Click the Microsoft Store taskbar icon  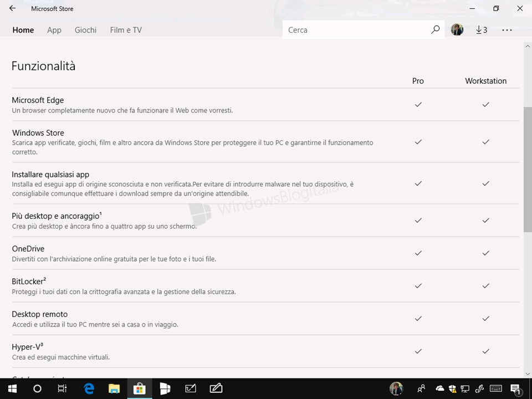[140, 388]
